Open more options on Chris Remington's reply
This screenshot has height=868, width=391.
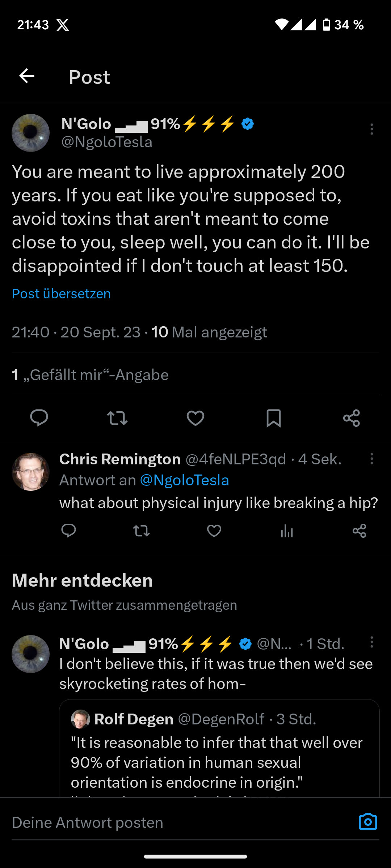(371, 459)
